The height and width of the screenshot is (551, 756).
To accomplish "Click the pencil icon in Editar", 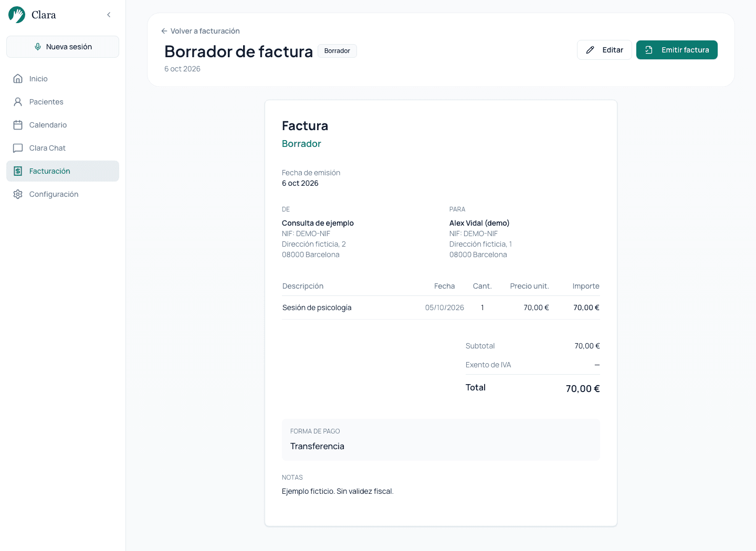I will point(590,50).
